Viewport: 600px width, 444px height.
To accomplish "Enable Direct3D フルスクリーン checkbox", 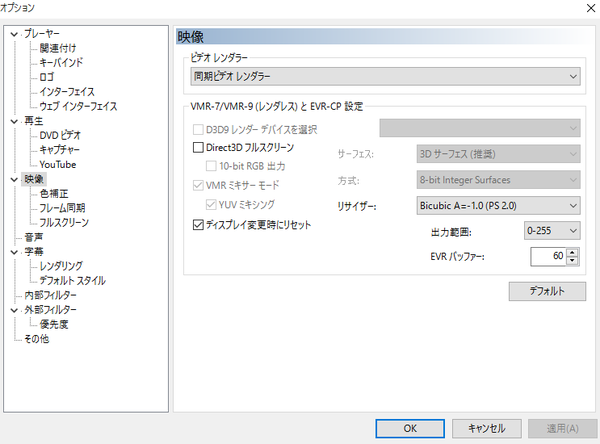I will (198, 147).
